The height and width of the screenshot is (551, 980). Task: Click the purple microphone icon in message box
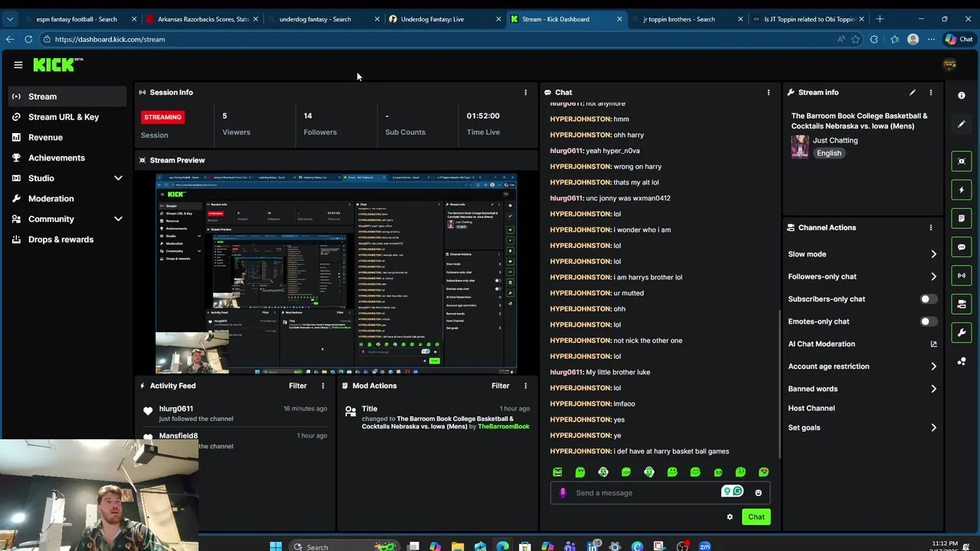point(563,493)
